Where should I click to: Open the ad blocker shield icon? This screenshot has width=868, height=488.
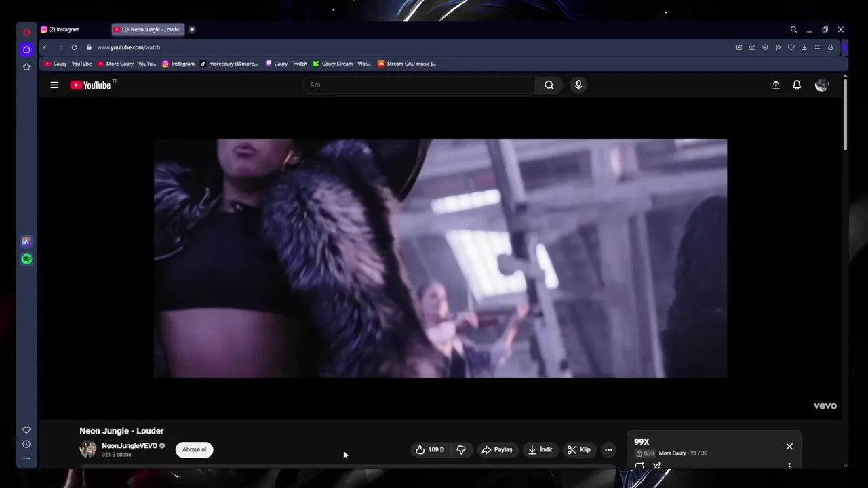coord(765,47)
